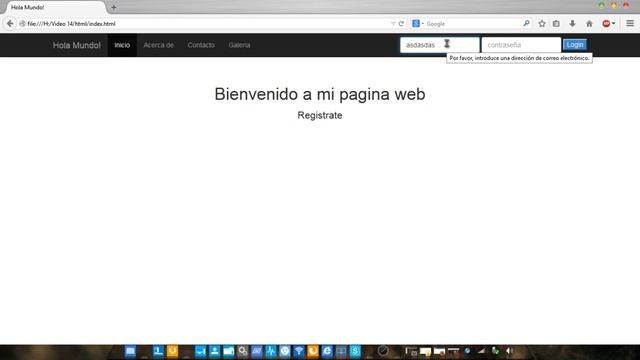Click the gears settings taskbar icon
Image resolution: width=640 pixels, height=360 pixels.
[242, 351]
